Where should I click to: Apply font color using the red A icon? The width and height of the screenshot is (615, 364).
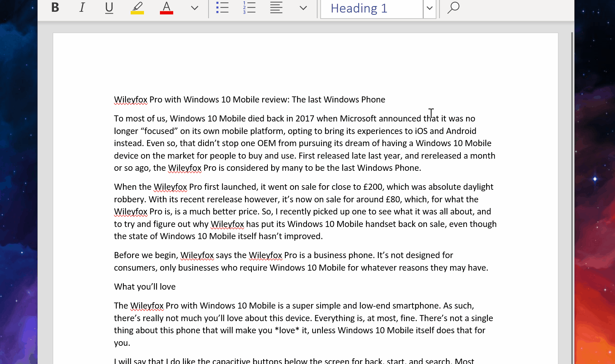pyautogui.click(x=166, y=8)
